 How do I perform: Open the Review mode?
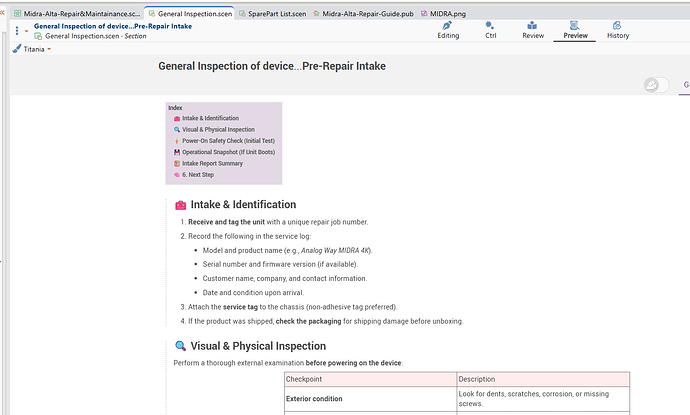point(533,29)
